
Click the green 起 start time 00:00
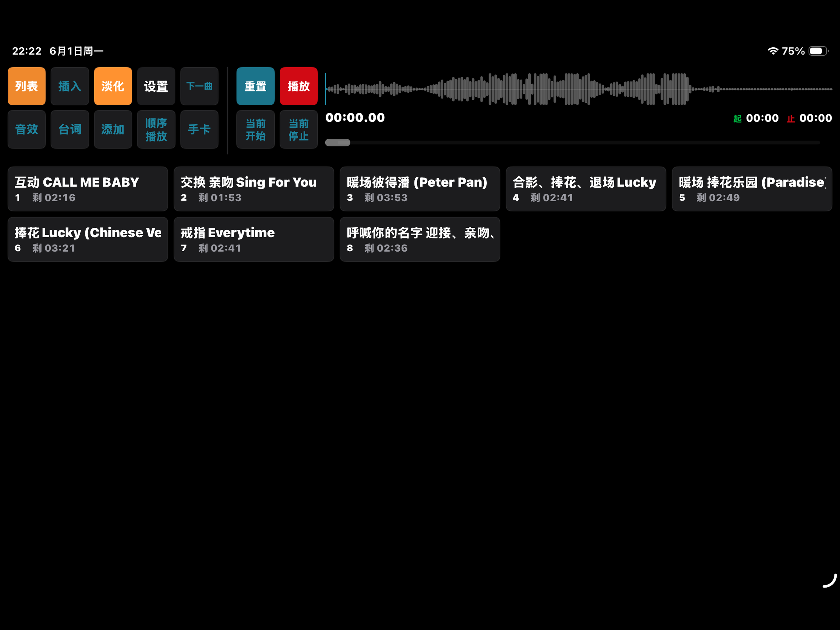(x=756, y=118)
